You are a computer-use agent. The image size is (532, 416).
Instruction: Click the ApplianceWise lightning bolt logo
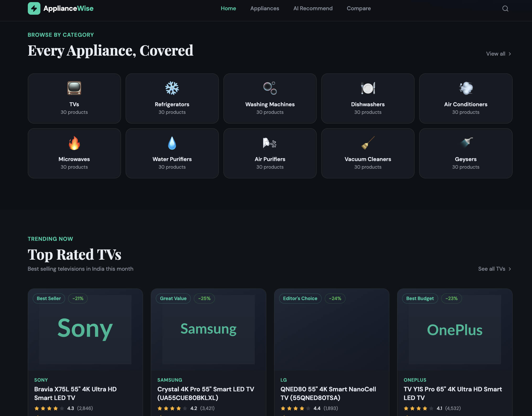[34, 8]
